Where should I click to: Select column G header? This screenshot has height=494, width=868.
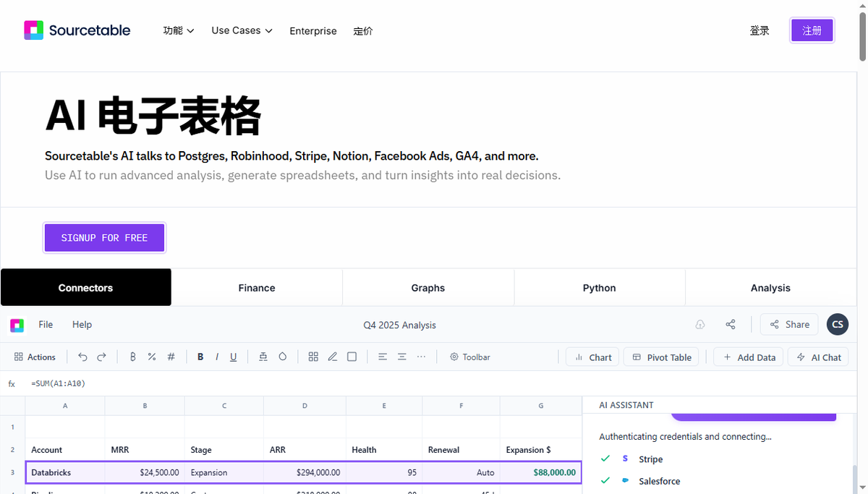[x=541, y=406]
